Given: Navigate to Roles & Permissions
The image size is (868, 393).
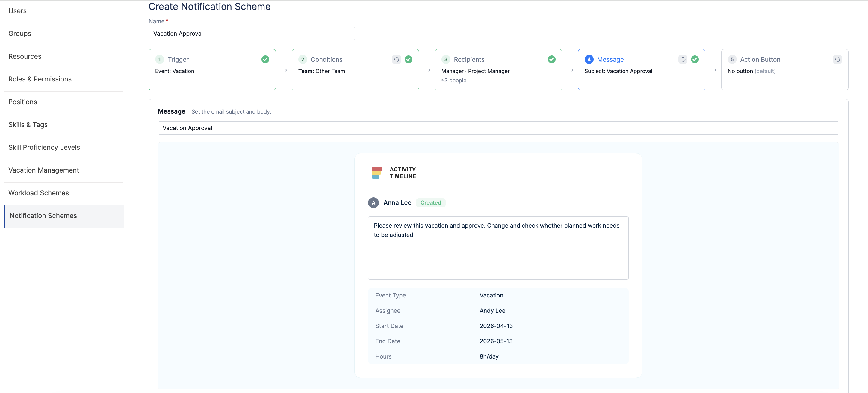Looking at the screenshot, I should [x=64, y=79].
